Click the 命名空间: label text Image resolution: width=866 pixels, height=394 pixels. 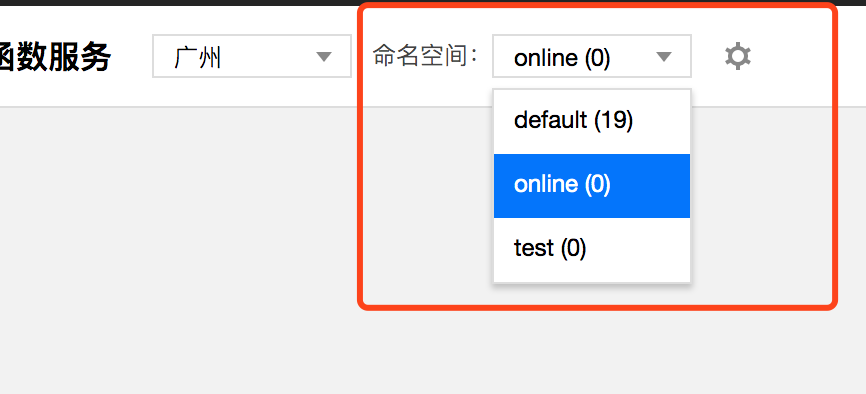click(426, 56)
